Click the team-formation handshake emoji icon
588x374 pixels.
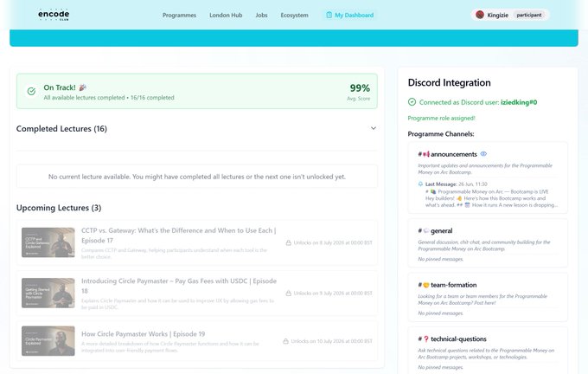(426, 285)
